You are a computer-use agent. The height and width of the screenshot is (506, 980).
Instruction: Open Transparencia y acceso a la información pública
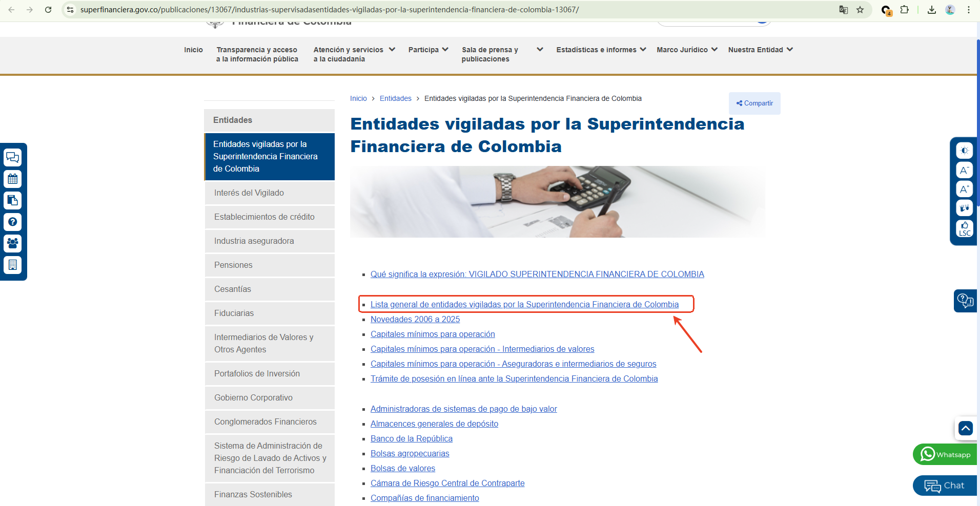click(257, 54)
